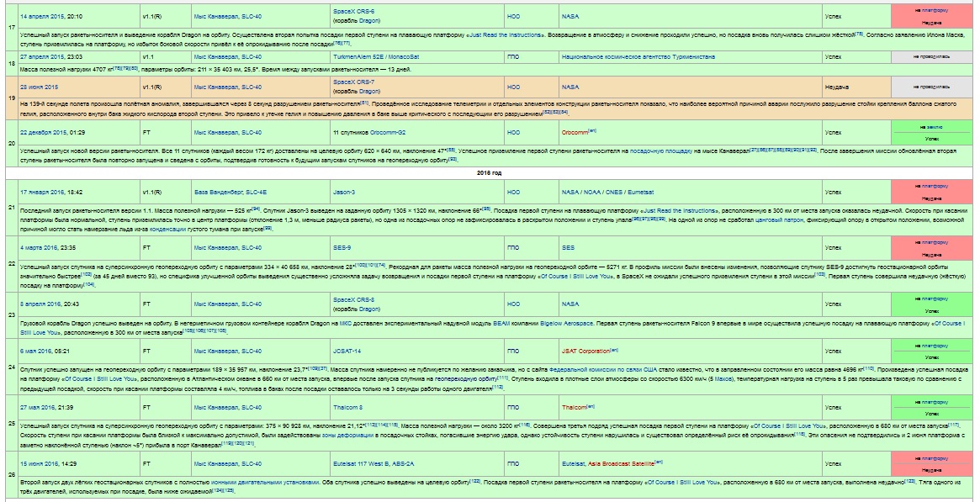Image resolution: width=980 pixels, height=502 pixels.
Task: Follow the 'посадочную площадку' link in row 20
Action: click(660, 151)
